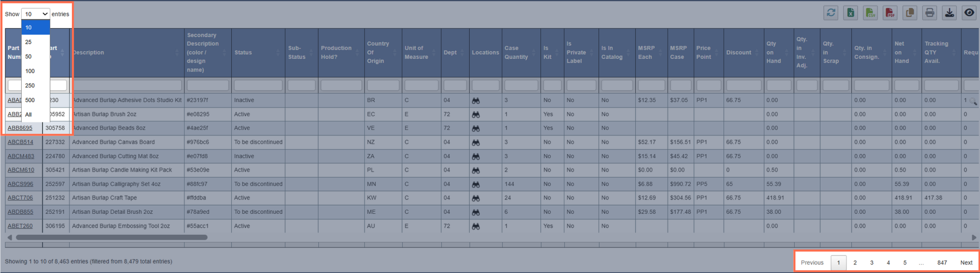Select 500 entries per page
980x273 pixels.
(36, 100)
